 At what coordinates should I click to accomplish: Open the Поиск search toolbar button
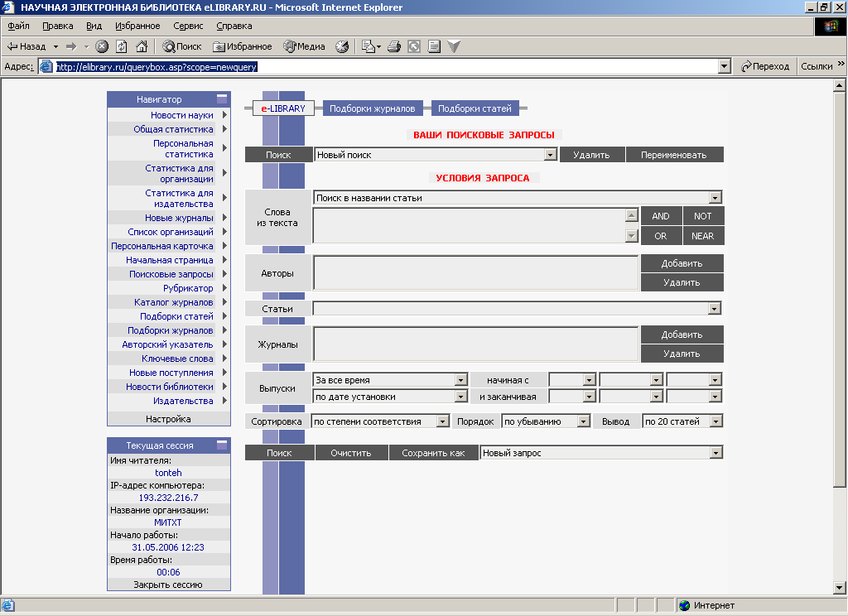pyautogui.click(x=181, y=46)
